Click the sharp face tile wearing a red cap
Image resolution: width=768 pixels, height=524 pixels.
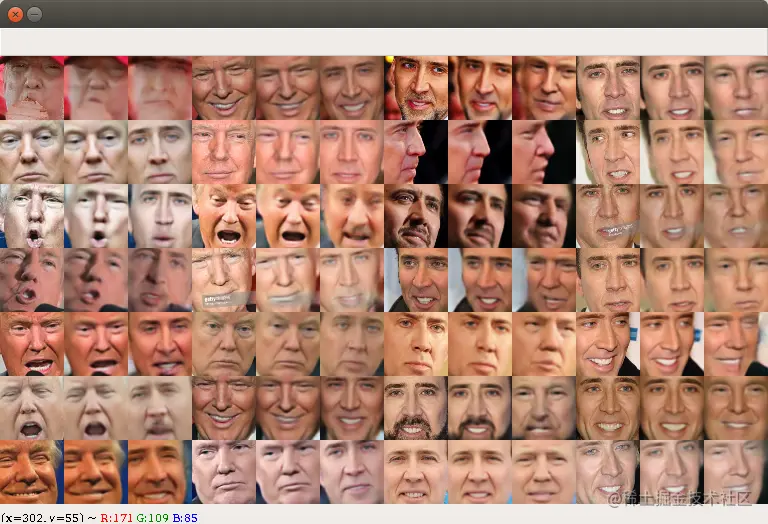(32, 88)
